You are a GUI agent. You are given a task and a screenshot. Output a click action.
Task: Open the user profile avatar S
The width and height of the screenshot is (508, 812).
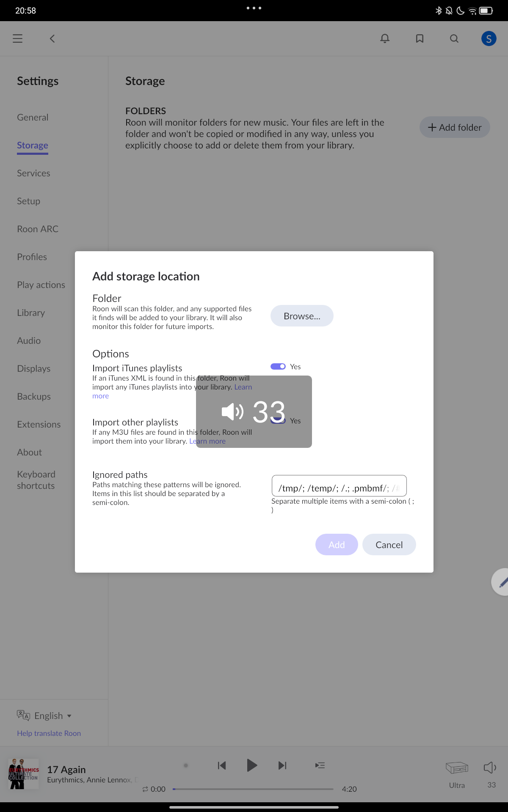pyautogui.click(x=489, y=38)
